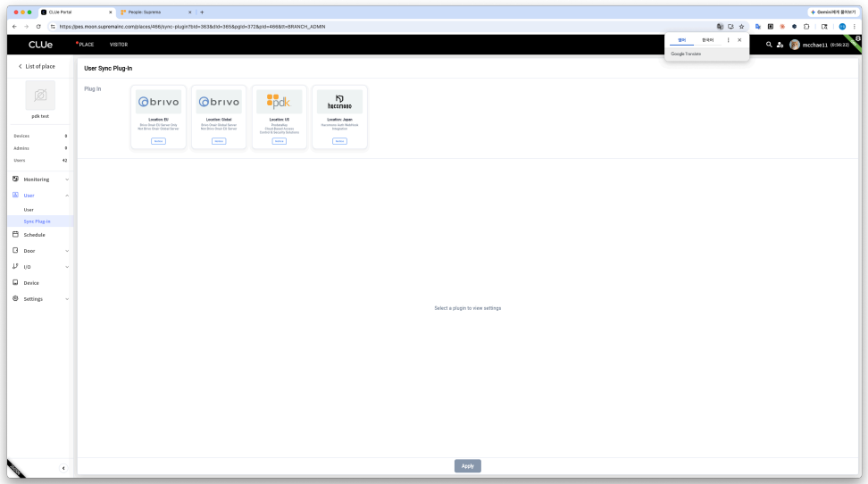Screen dimensions: 868x484
Task: Expand the Door menu chevron
Action: point(67,251)
